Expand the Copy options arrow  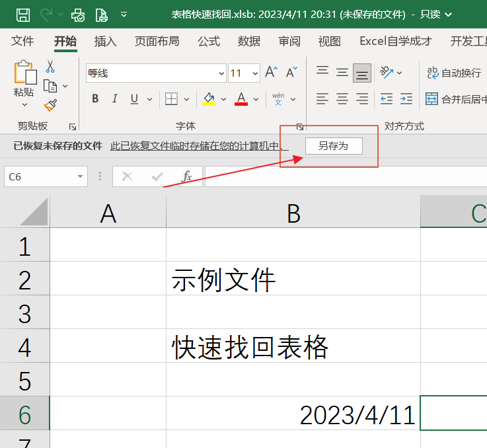pos(65,86)
